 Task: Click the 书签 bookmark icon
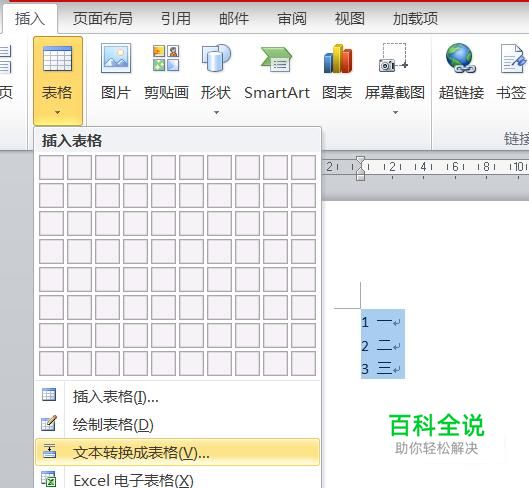point(513,58)
